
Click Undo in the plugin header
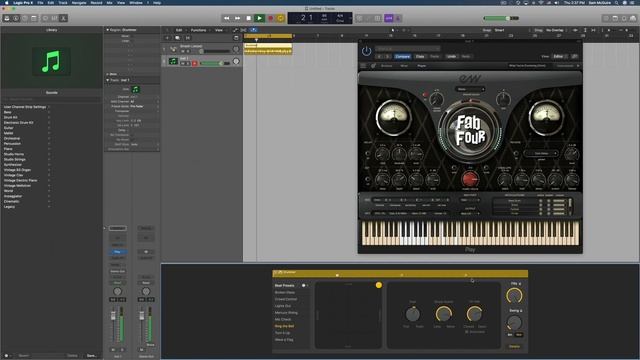(451, 56)
